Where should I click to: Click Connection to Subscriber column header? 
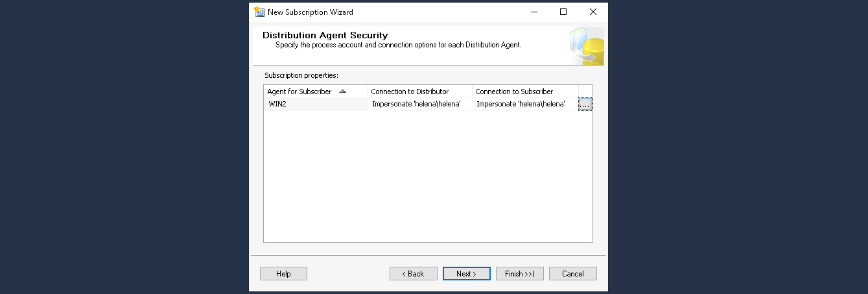click(x=514, y=92)
